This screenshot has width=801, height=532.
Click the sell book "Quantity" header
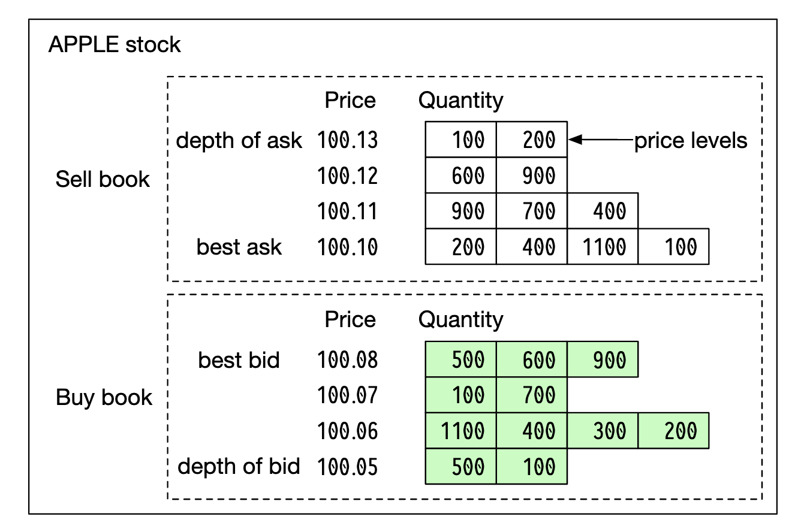pyautogui.click(x=460, y=100)
